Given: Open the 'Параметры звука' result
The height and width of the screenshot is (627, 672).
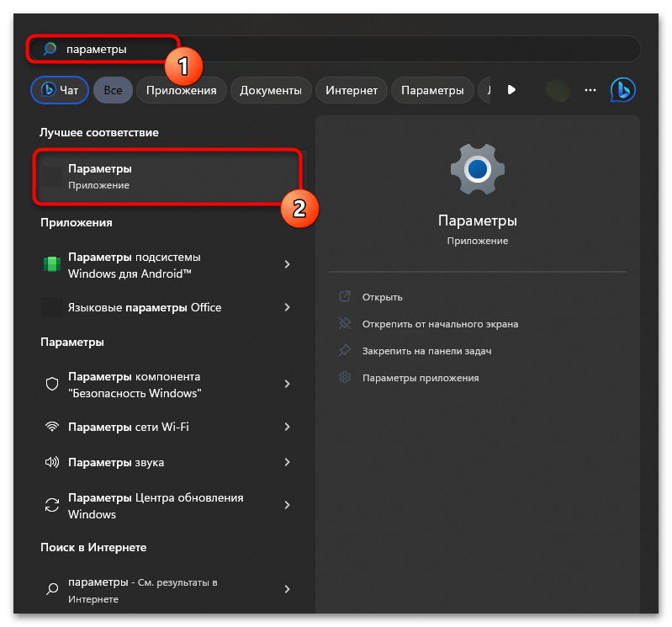Looking at the screenshot, I should tap(168, 462).
